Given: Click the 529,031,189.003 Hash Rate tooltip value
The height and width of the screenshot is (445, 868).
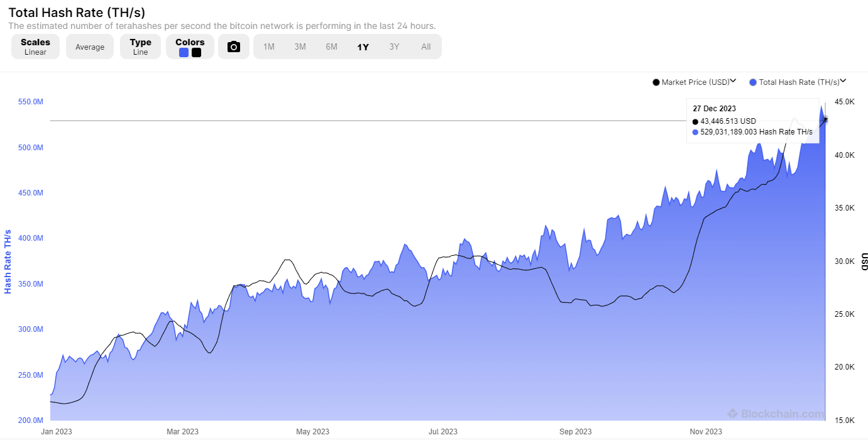Looking at the screenshot, I should coord(756,132).
